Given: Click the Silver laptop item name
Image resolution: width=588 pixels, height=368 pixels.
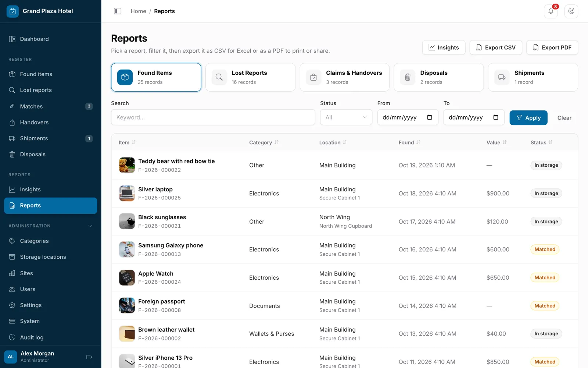Looking at the screenshot, I should pos(155,189).
